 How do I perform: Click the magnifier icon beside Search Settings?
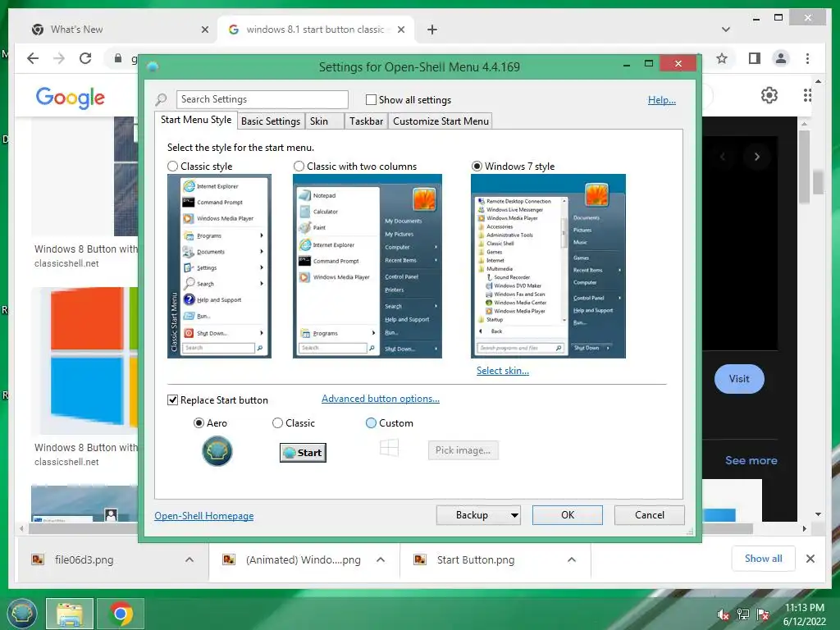pos(162,99)
